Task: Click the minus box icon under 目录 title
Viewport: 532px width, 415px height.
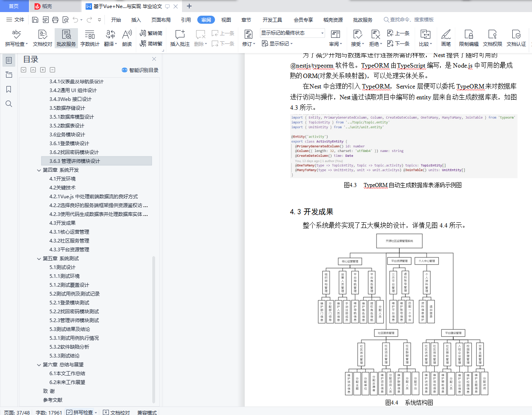Action: 52,70
